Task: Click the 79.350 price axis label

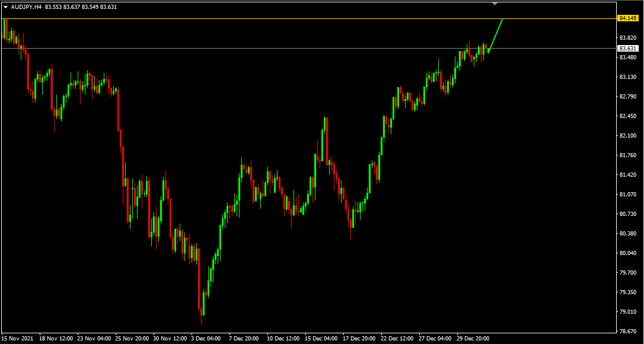Action: [x=627, y=292]
